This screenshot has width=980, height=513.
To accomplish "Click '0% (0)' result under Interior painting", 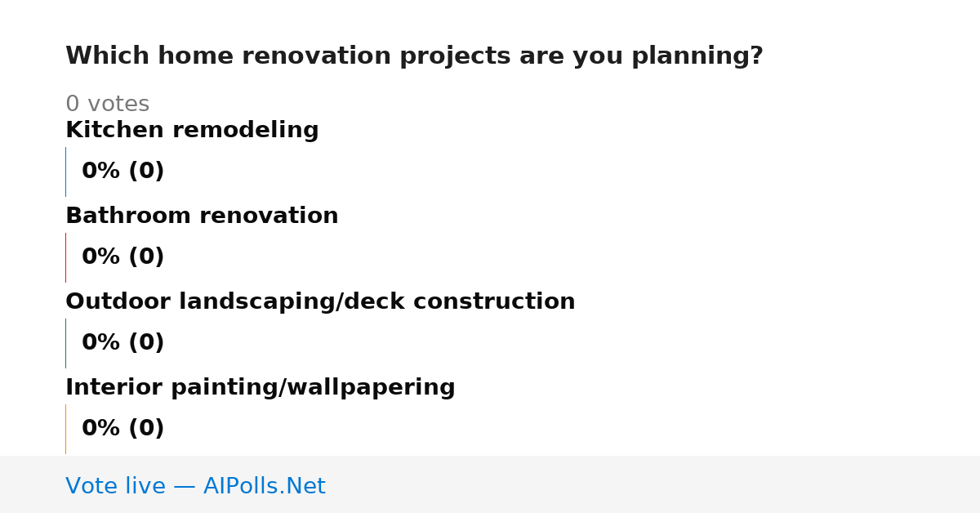I will click(x=123, y=429).
